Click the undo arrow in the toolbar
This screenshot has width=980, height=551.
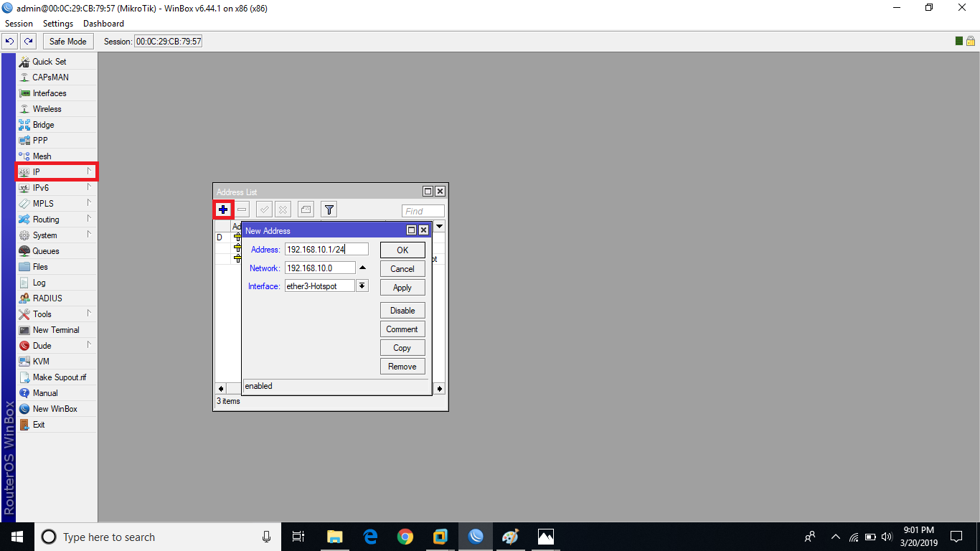click(9, 41)
